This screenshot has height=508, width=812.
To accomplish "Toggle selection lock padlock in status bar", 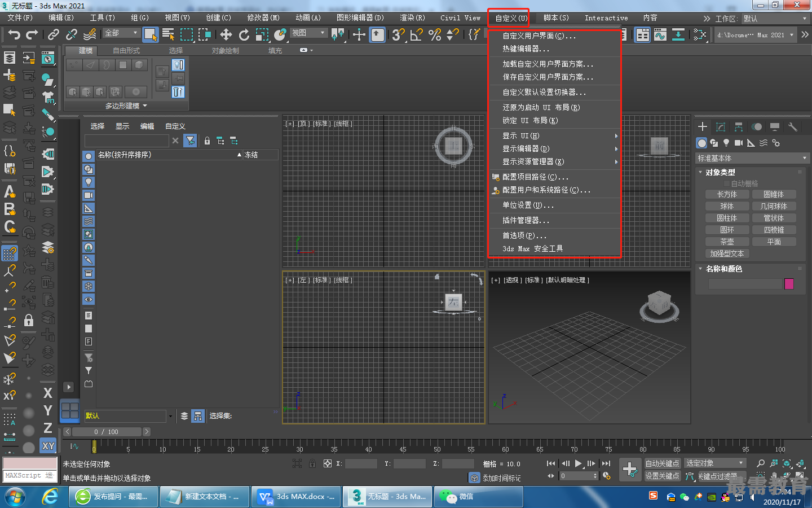I will [x=312, y=463].
